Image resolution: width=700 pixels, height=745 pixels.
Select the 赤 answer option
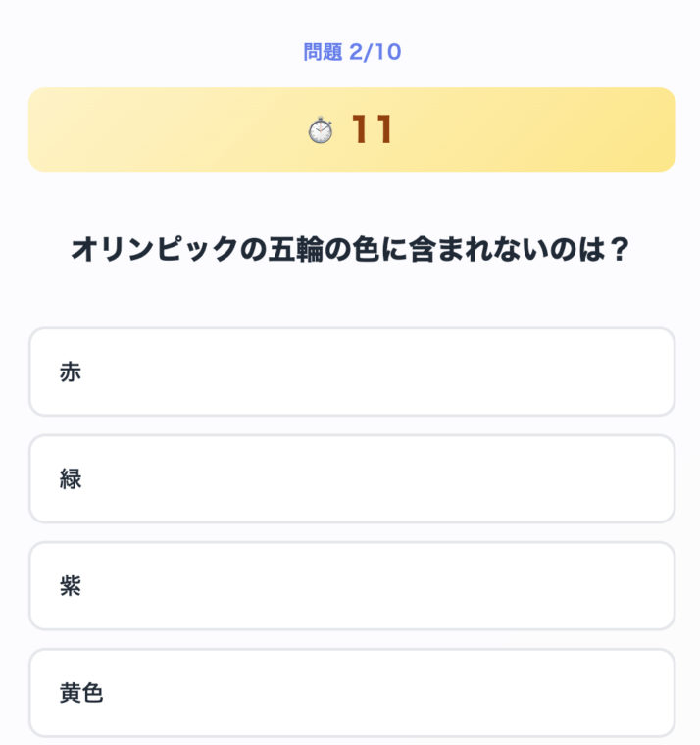pyautogui.click(x=352, y=372)
